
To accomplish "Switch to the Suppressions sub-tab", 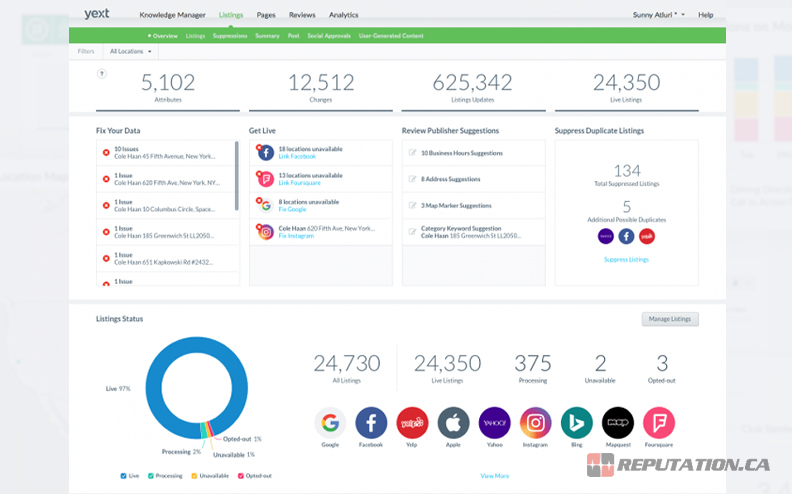I will pyautogui.click(x=230, y=35).
